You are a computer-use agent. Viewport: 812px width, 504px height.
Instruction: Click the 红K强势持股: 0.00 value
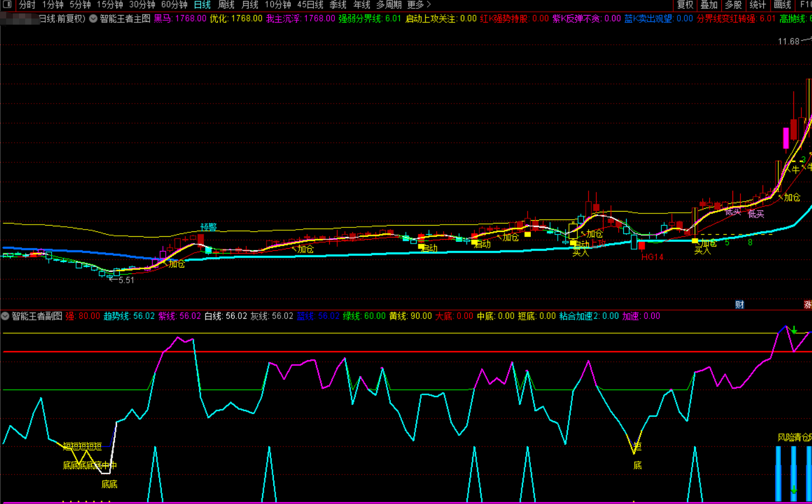pyautogui.click(x=514, y=18)
